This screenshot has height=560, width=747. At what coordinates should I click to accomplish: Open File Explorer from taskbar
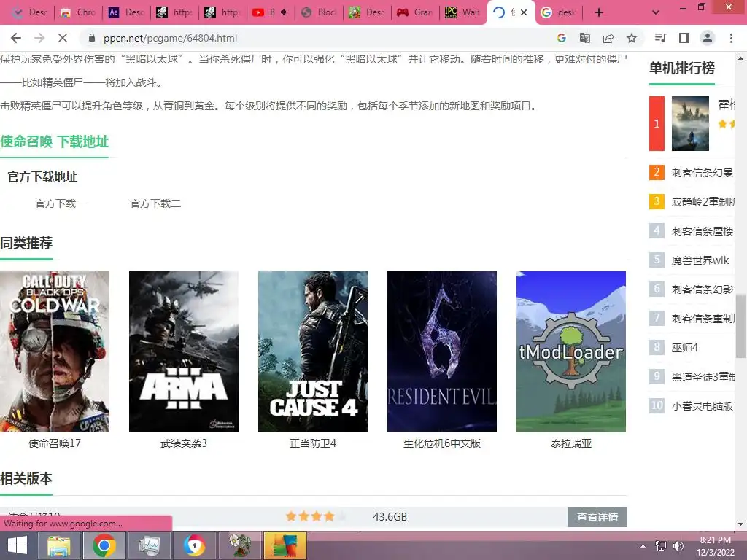pos(59,545)
